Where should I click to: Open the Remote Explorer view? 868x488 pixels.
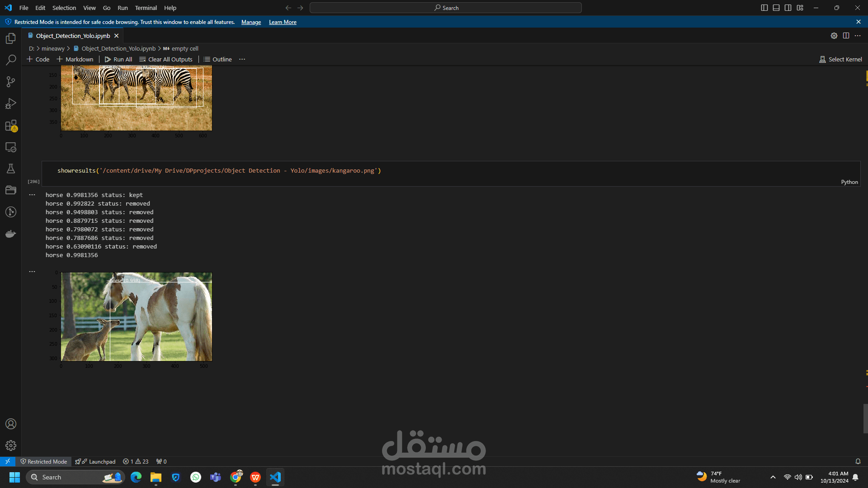(x=11, y=147)
